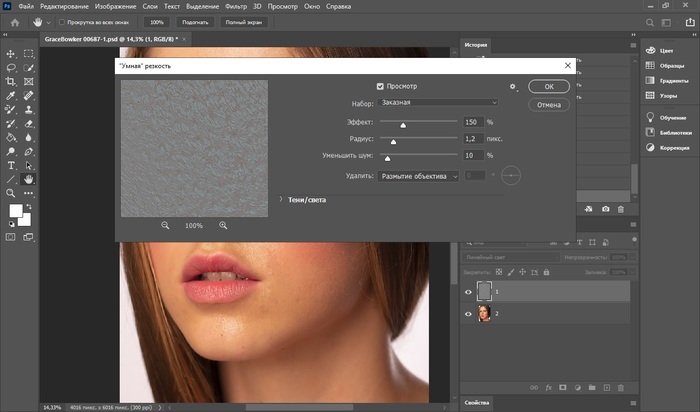Select the Hand tool in the toolbar

pos(29,179)
